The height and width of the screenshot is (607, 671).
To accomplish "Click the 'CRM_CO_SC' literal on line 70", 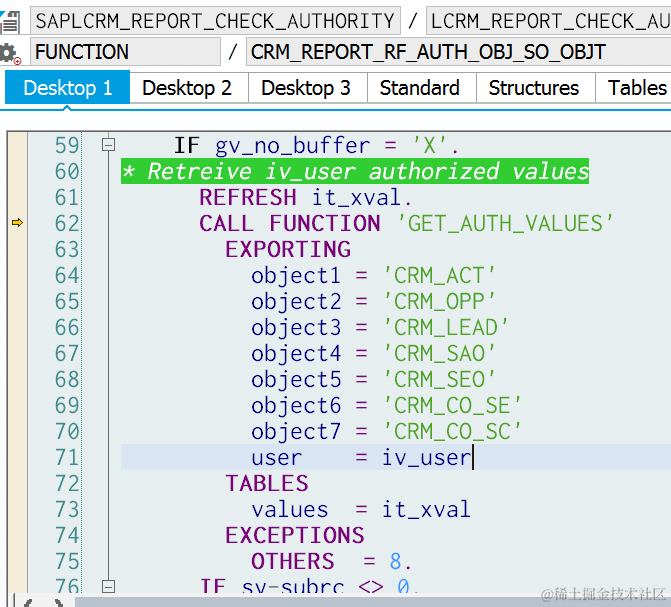I will point(452,431).
